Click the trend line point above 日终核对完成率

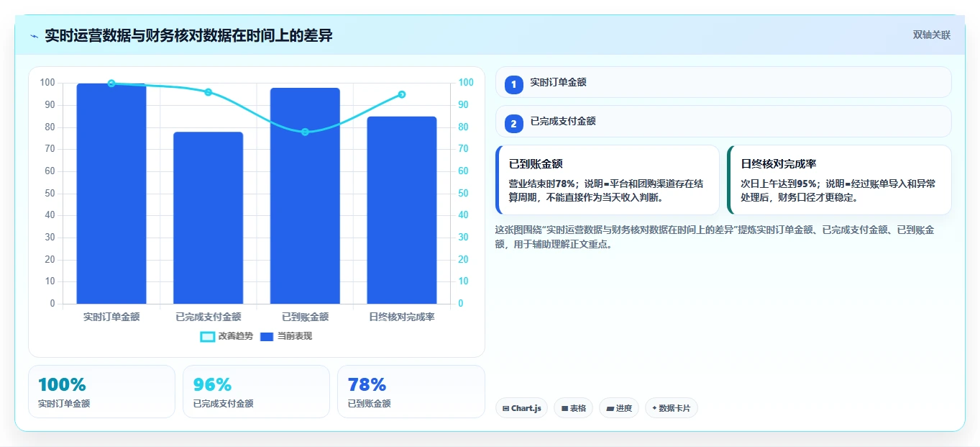(x=402, y=94)
